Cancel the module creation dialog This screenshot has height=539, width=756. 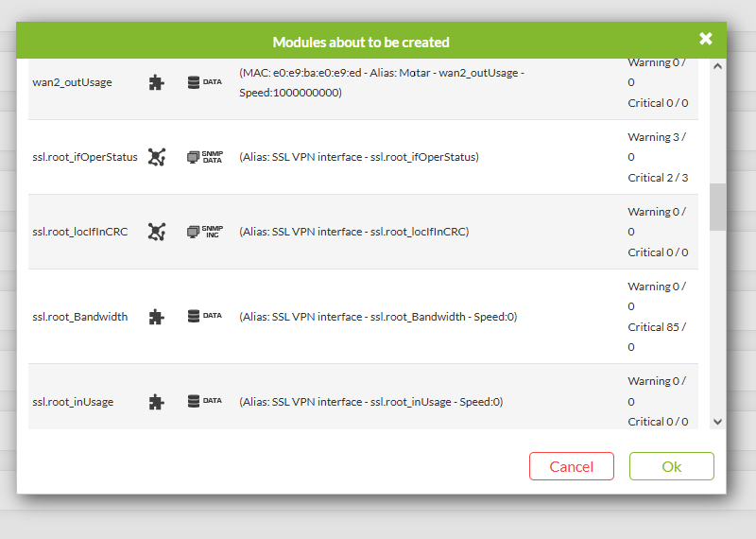572,466
